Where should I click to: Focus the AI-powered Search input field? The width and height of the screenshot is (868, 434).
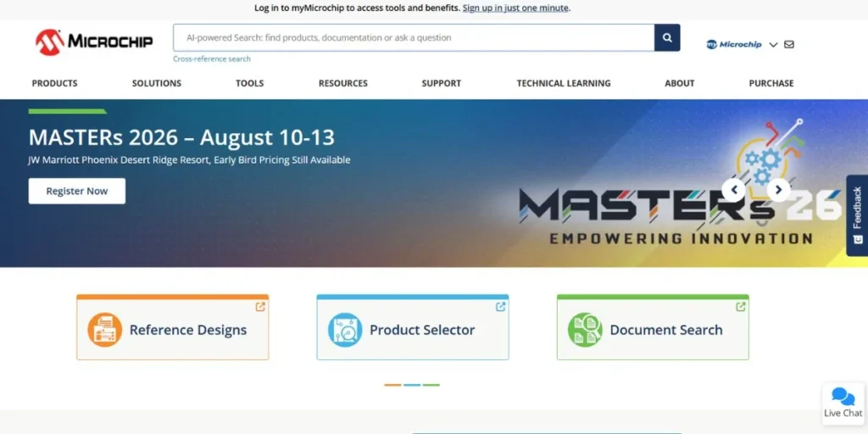[414, 37]
